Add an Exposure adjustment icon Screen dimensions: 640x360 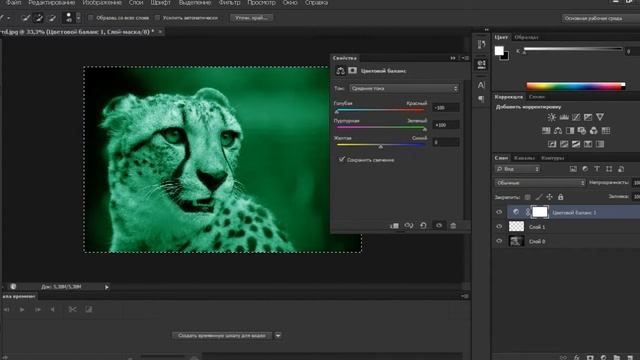pyautogui.click(x=588, y=117)
